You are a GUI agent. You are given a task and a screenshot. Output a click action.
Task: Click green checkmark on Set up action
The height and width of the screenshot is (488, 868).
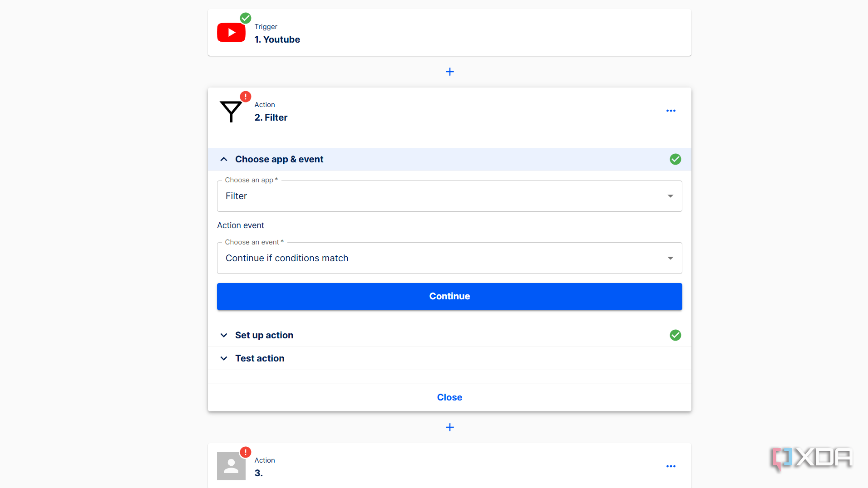675,335
